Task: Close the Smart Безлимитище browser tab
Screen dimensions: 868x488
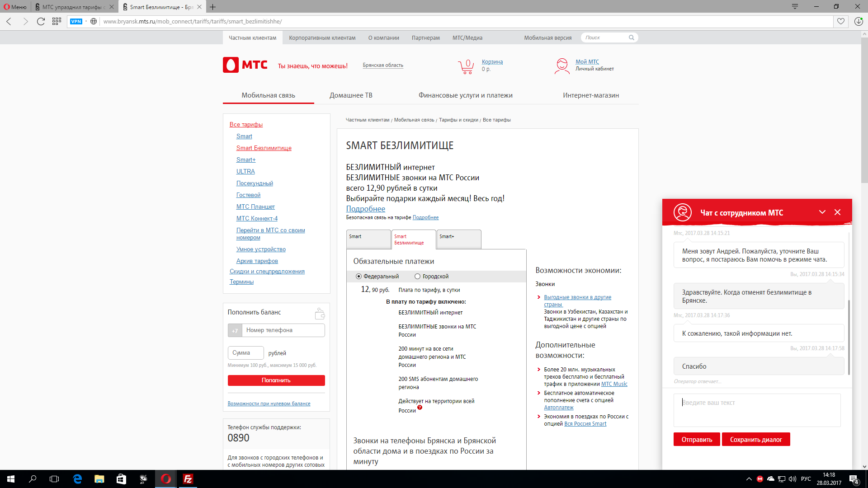Action: pos(199,7)
